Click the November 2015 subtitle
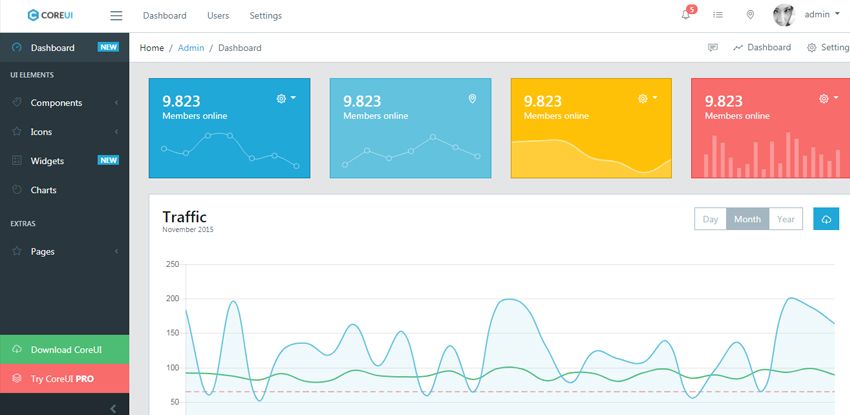 pyautogui.click(x=188, y=230)
